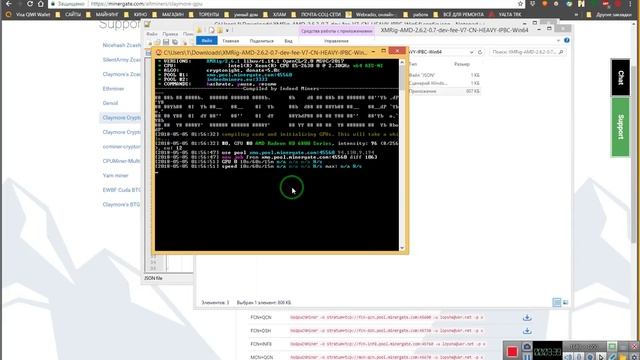Refresh the Explorer folder view

click(480, 52)
